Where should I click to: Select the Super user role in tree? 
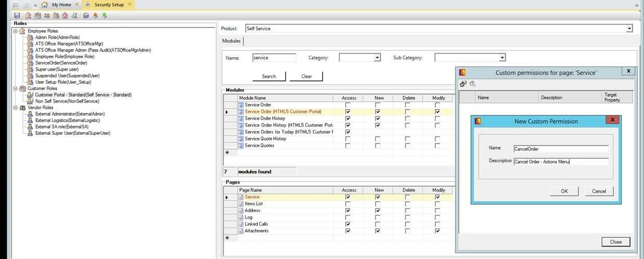point(57,69)
